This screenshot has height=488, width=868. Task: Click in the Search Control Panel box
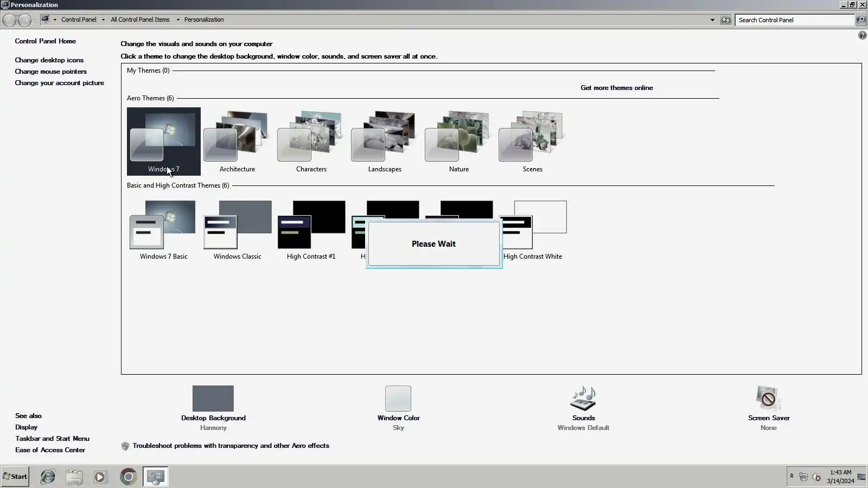(795, 20)
